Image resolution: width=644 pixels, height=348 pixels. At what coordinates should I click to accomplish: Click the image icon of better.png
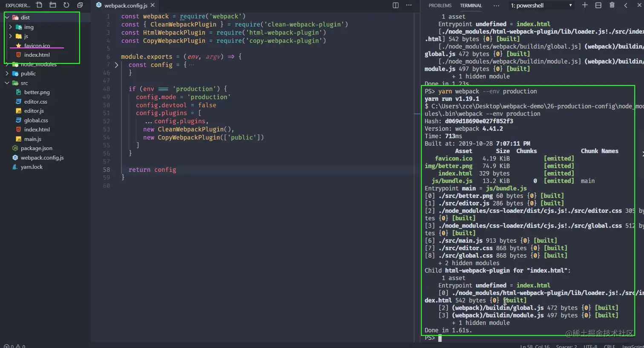click(18, 92)
